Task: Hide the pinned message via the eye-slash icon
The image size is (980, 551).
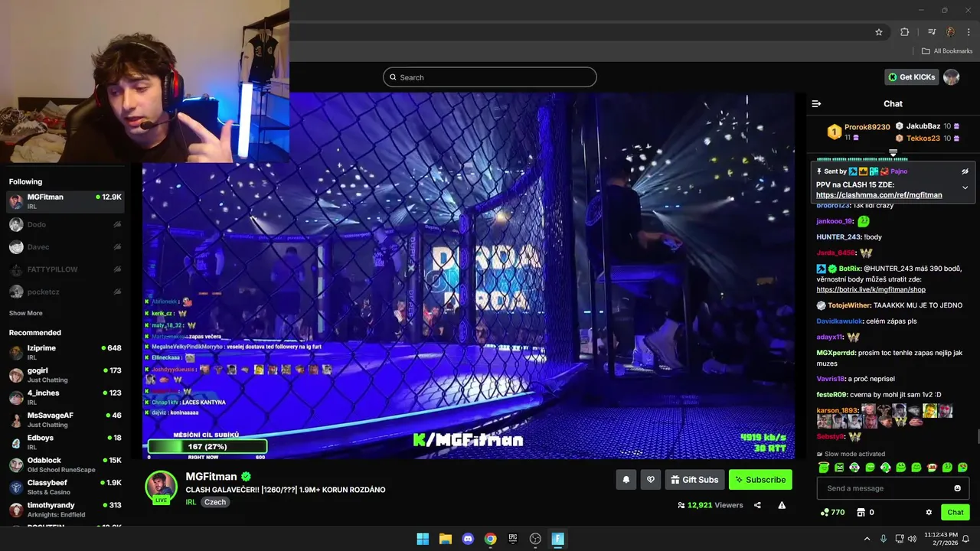Action: (965, 171)
